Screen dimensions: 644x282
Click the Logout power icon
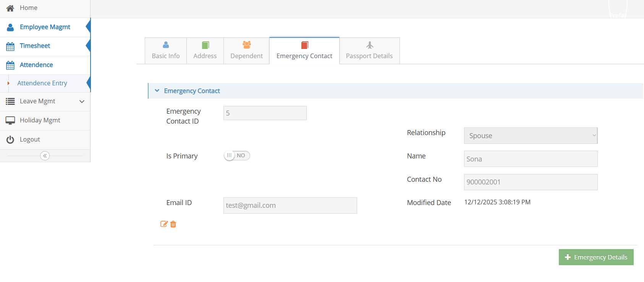coord(10,140)
